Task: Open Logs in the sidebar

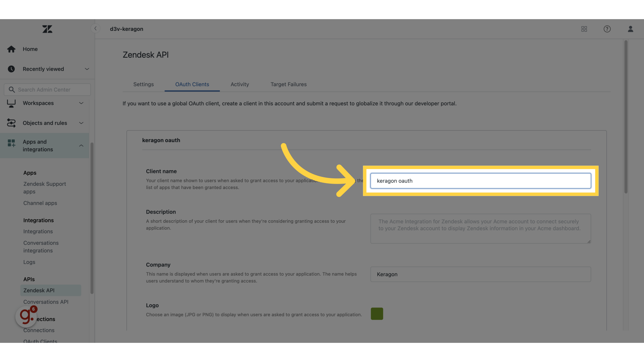Action: click(29, 262)
